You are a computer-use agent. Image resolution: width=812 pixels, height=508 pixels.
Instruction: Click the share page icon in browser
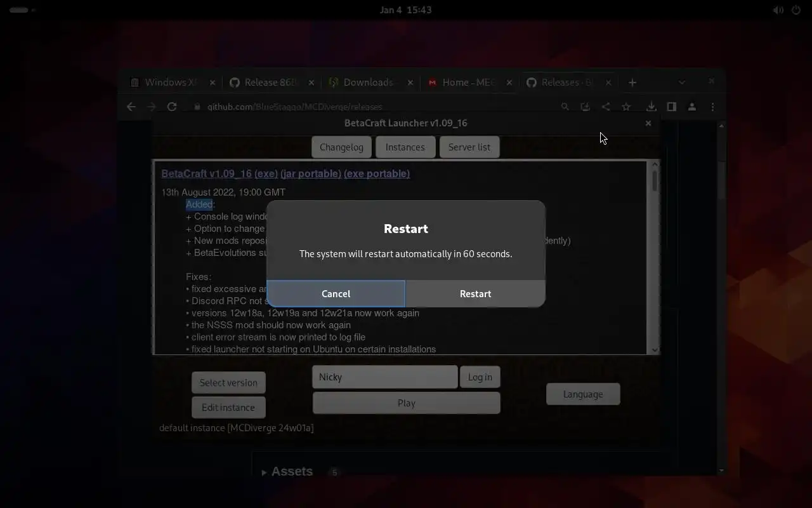click(x=606, y=107)
